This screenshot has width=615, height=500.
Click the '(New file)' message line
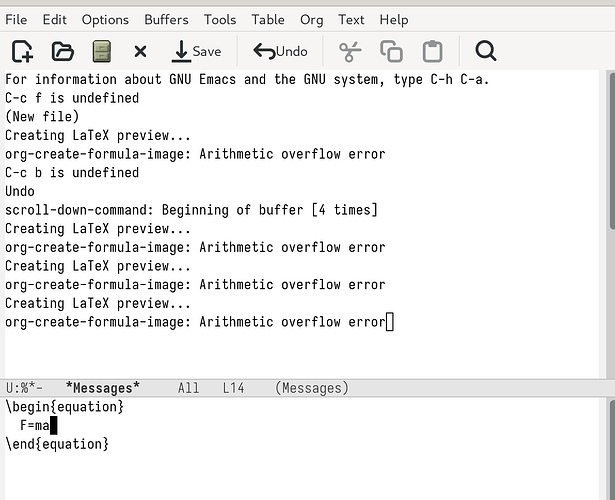click(x=42, y=116)
